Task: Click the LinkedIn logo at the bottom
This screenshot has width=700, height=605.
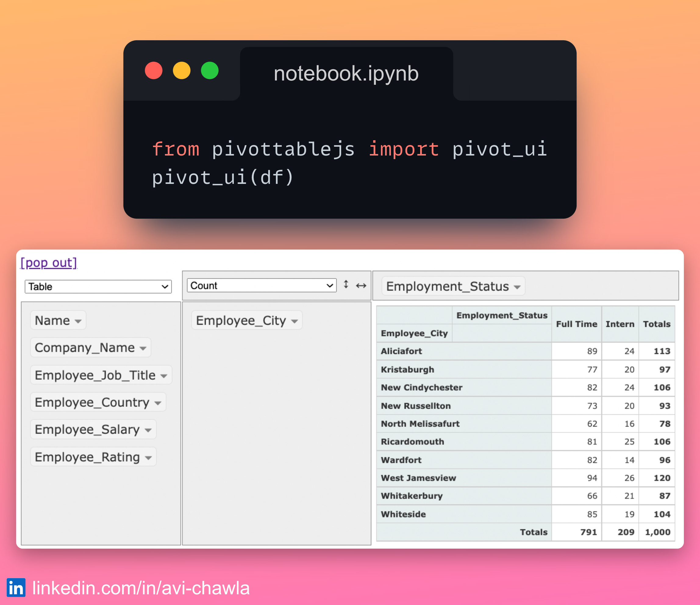Action: [x=16, y=587]
